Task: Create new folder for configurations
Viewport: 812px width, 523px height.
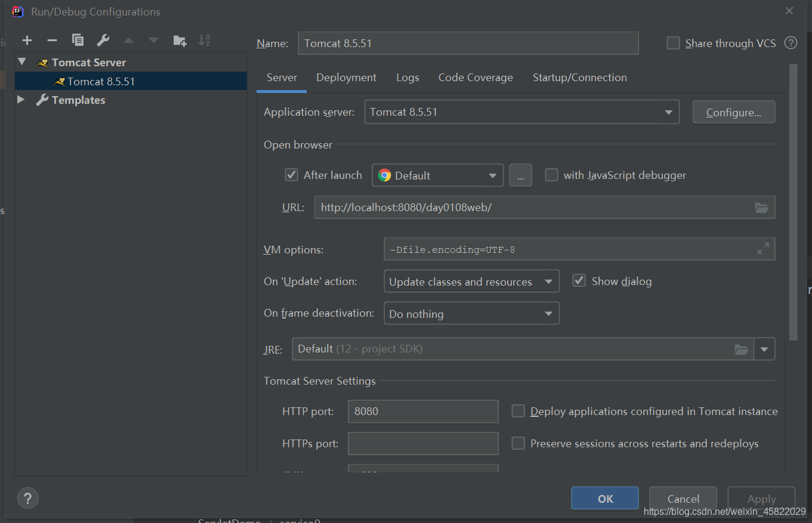Action: 180,41
